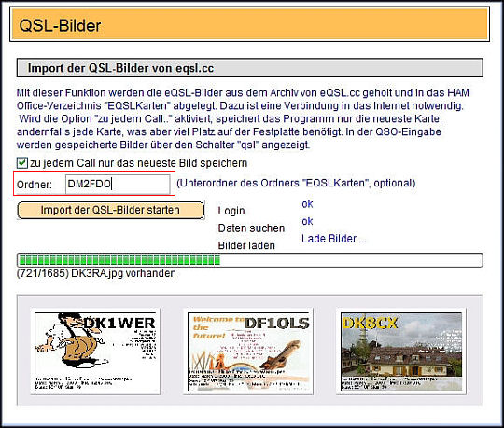Click the 'Unterordner des Ordners EQSLKarten' hint
504x428 pixels.
(x=296, y=183)
